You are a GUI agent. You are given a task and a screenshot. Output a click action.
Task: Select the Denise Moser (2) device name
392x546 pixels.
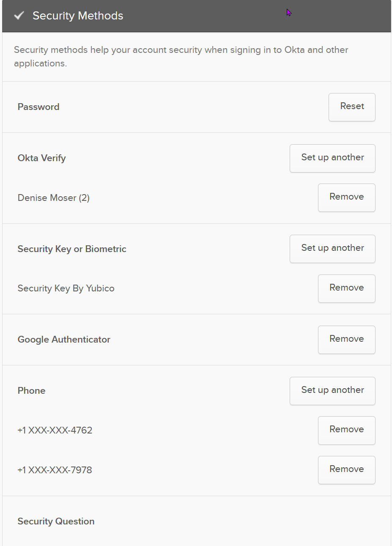coord(54,198)
